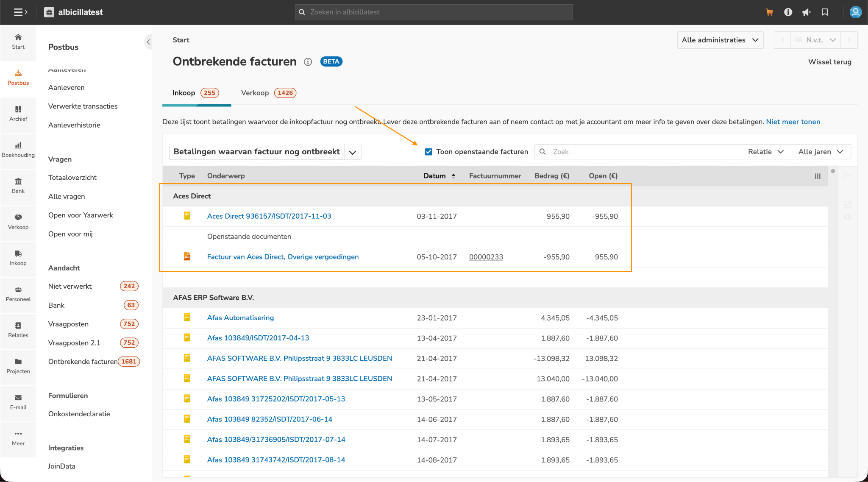Click the Niet meer tonen link
868x482 pixels.
tap(793, 122)
